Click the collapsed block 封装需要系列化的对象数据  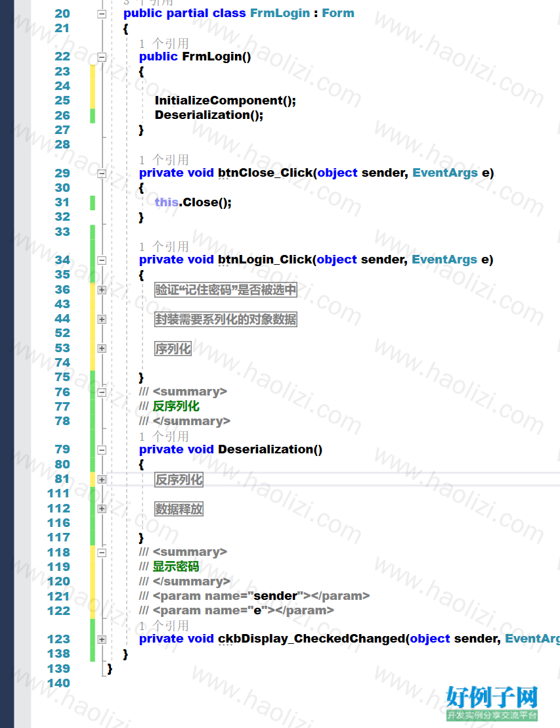225,319
